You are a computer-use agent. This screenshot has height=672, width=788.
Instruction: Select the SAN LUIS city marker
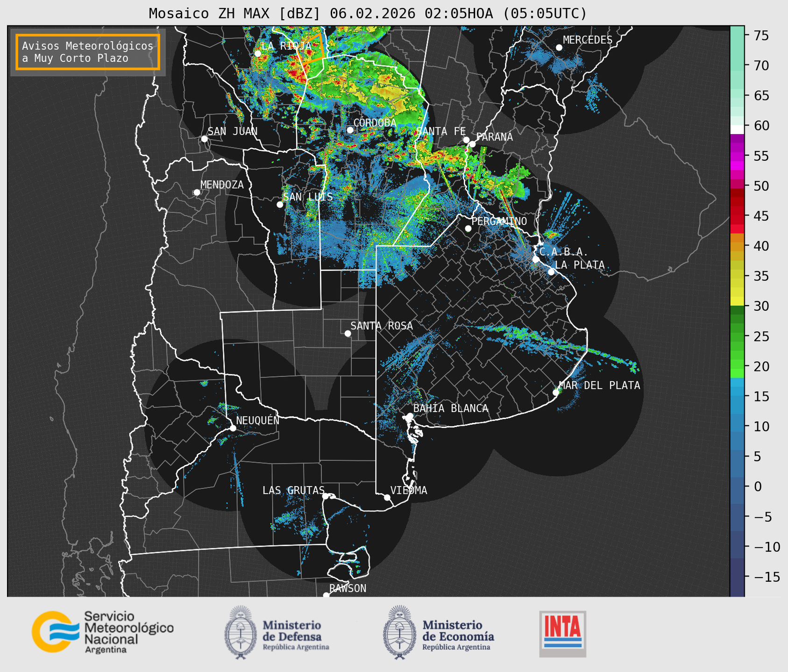[x=280, y=205]
